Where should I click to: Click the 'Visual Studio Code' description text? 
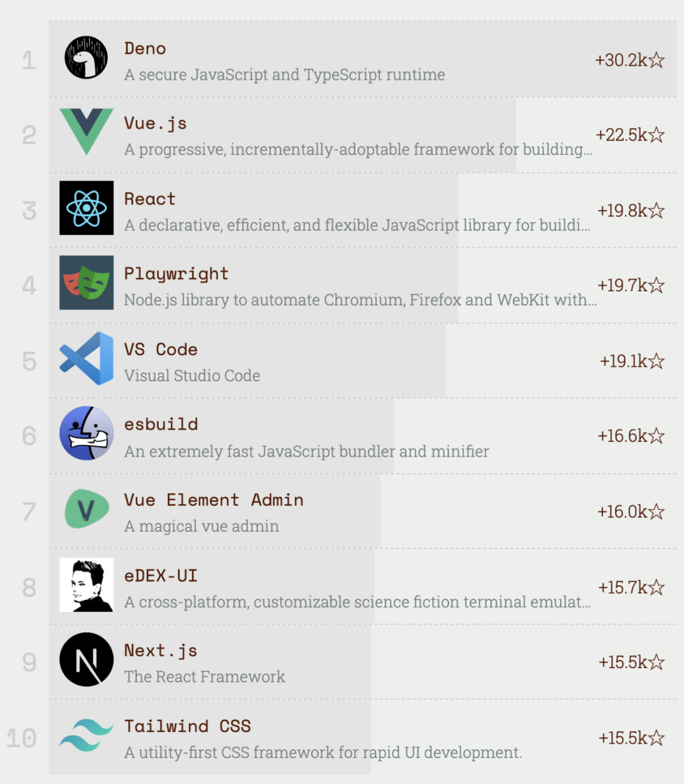(192, 376)
